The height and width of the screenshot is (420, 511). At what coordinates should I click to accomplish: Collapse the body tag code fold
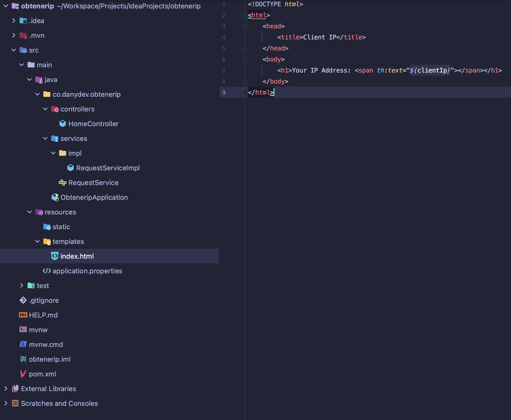pos(245,60)
